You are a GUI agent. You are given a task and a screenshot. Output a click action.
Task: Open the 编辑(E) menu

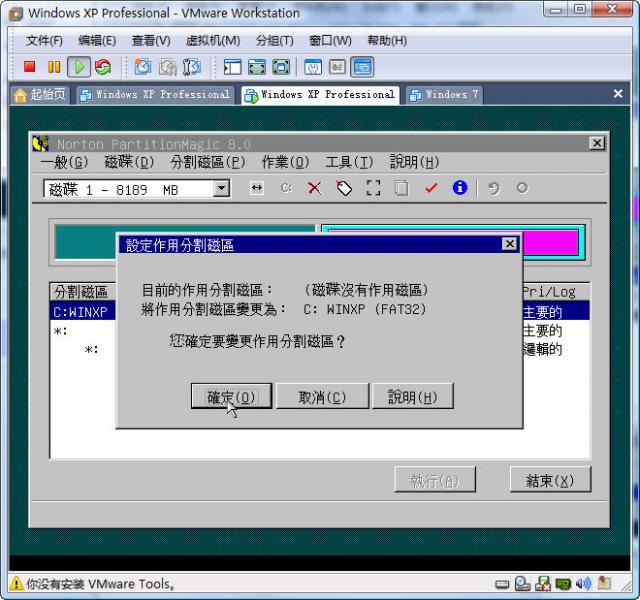[x=97, y=41]
